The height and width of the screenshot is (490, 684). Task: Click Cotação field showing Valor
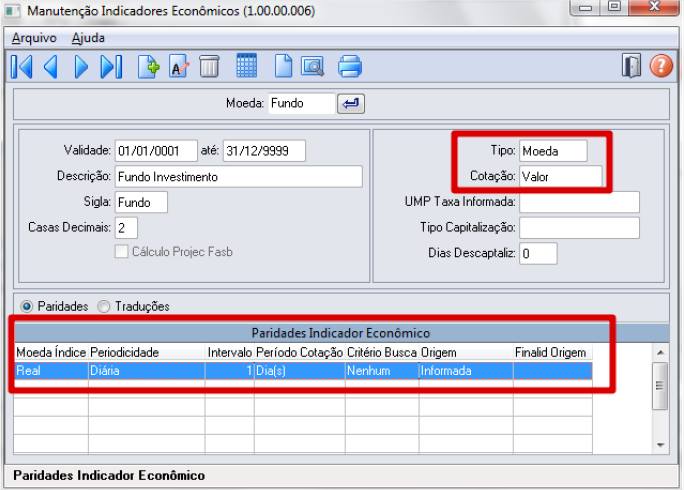pyautogui.click(x=561, y=176)
